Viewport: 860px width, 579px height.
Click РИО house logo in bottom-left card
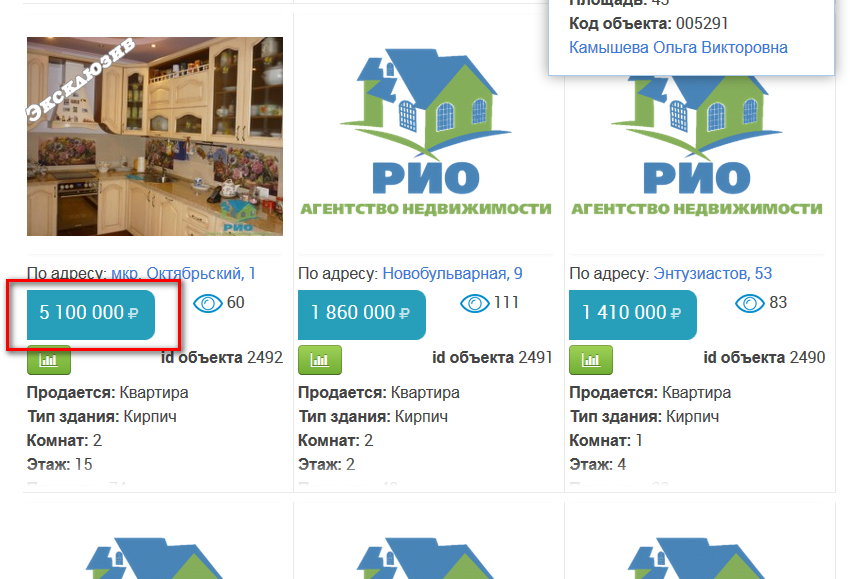pyautogui.click(x=155, y=558)
